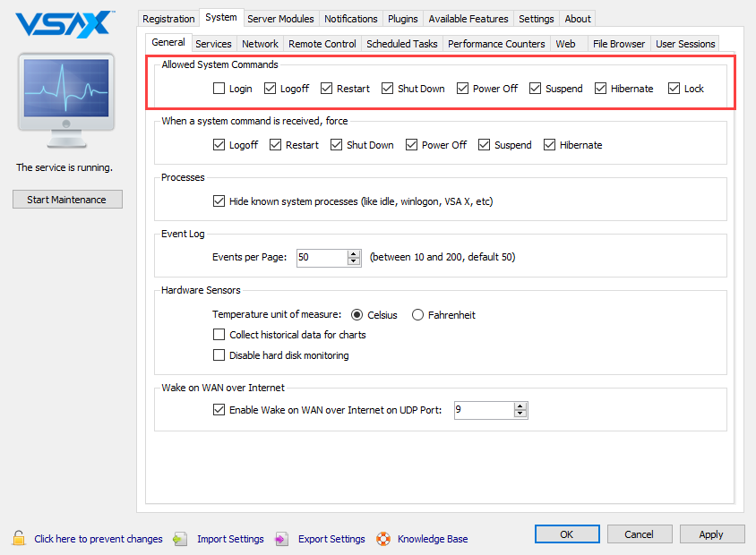The width and height of the screenshot is (756, 555).
Task: Uncheck the Logoff allowed system command
Action: tap(267, 89)
